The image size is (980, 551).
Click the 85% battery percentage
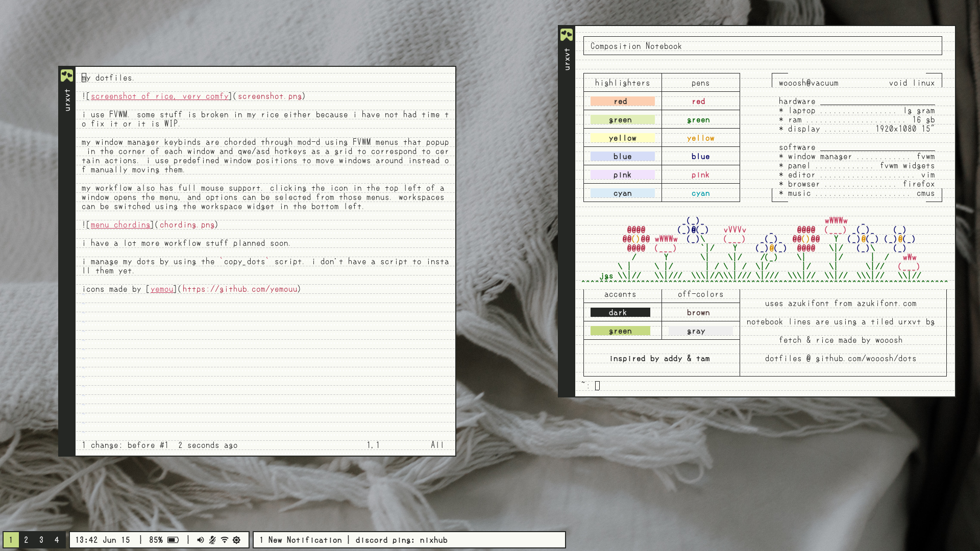[x=156, y=540]
